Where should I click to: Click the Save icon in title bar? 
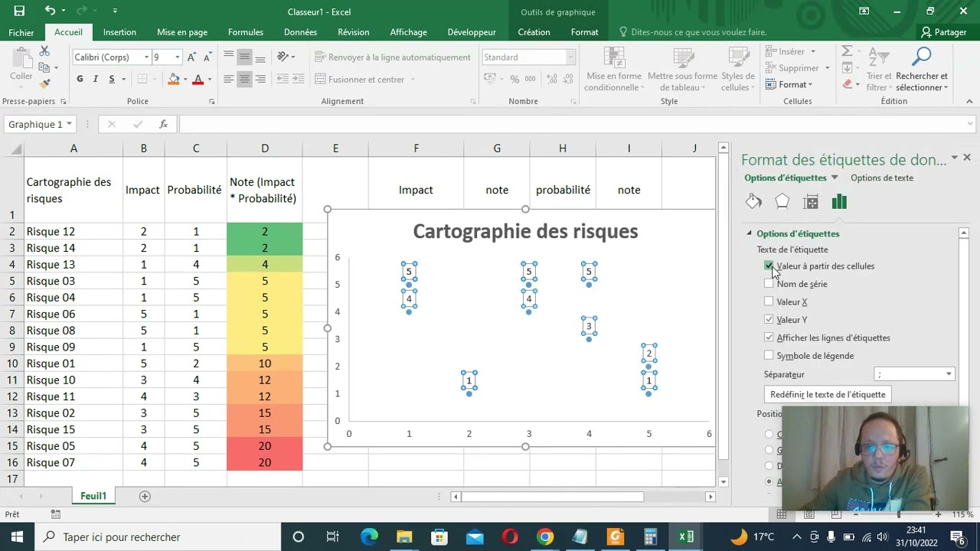(x=19, y=11)
